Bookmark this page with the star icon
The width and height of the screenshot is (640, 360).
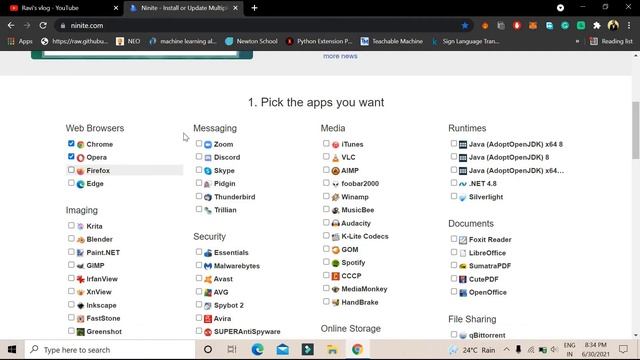[x=465, y=25]
